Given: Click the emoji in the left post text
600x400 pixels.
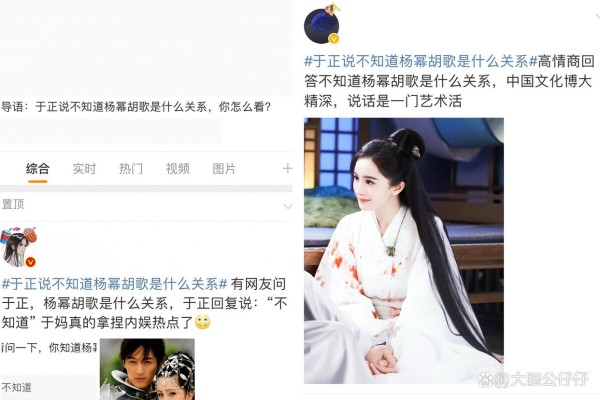Looking at the screenshot, I should point(202,323).
